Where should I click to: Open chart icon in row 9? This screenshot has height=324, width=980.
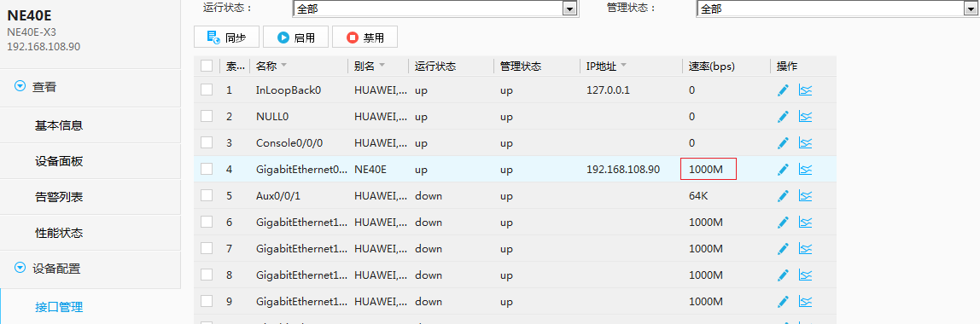[805, 302]
